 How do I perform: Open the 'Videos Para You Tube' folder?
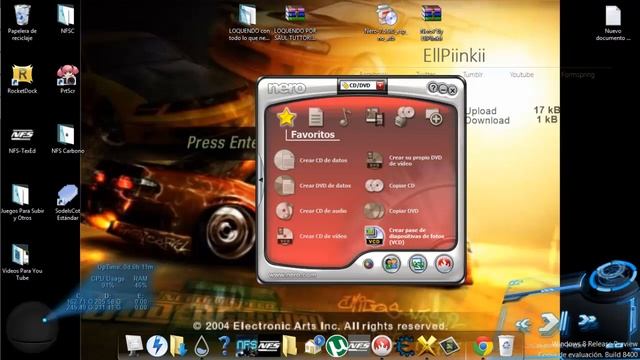pos(22,262)
